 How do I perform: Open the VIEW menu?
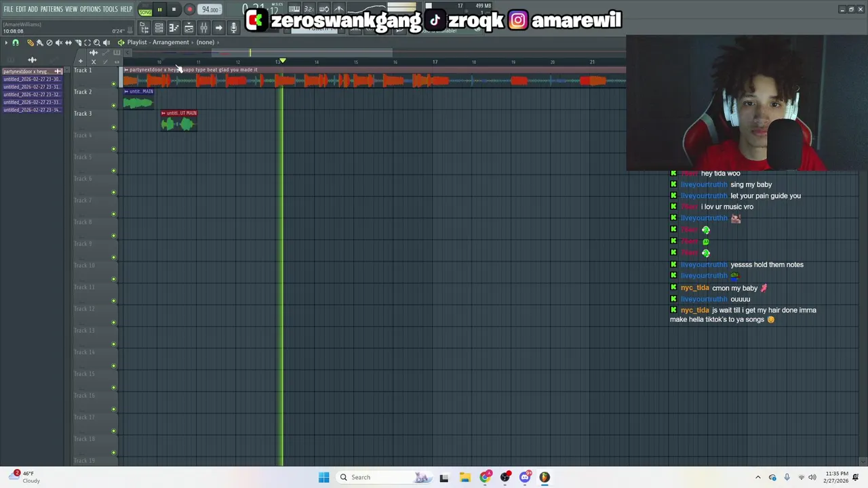(71, 9)
